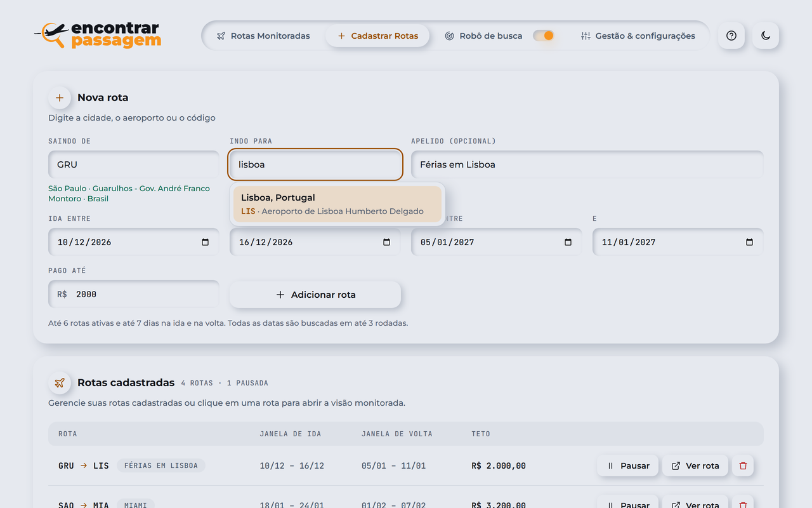Open calendar picker for 10/12/2026 date
Image resolution: width=812 pixels, height=508 pixels.
coord(205,242)
